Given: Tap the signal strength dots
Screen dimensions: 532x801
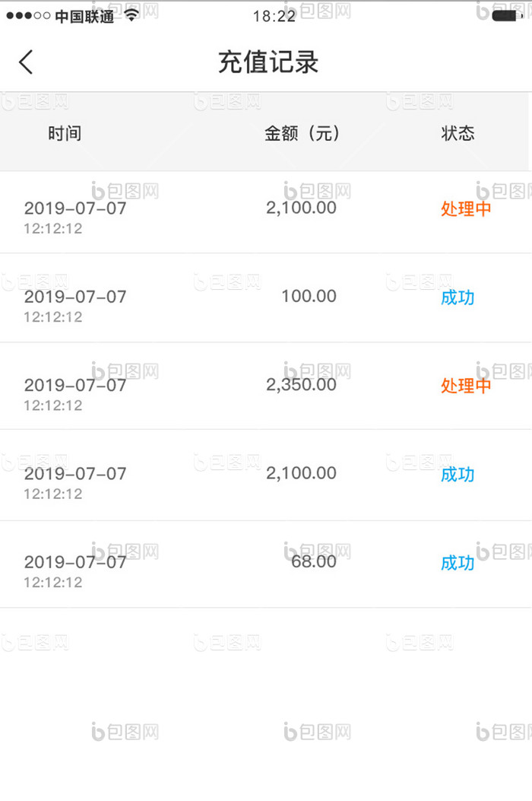Looking at the screenshot, I should (28, 16).
